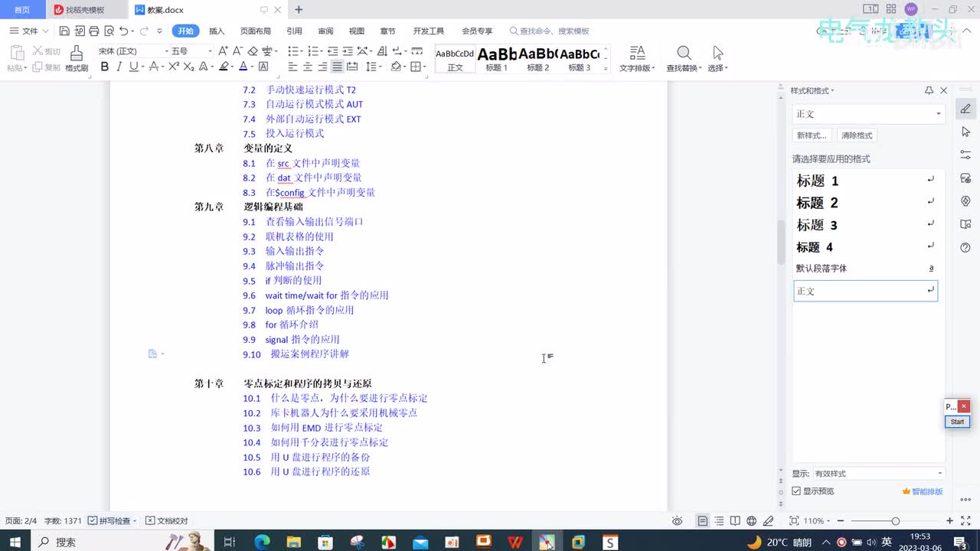Switch to the 审阅 tab
980x551 pixels.
(325, 31)
